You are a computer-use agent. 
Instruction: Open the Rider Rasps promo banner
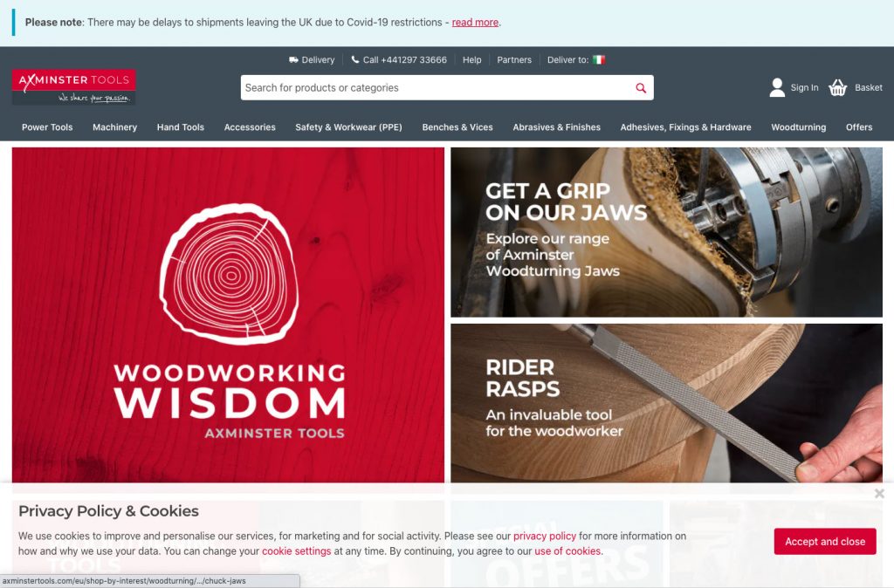[x=666, y=403]
